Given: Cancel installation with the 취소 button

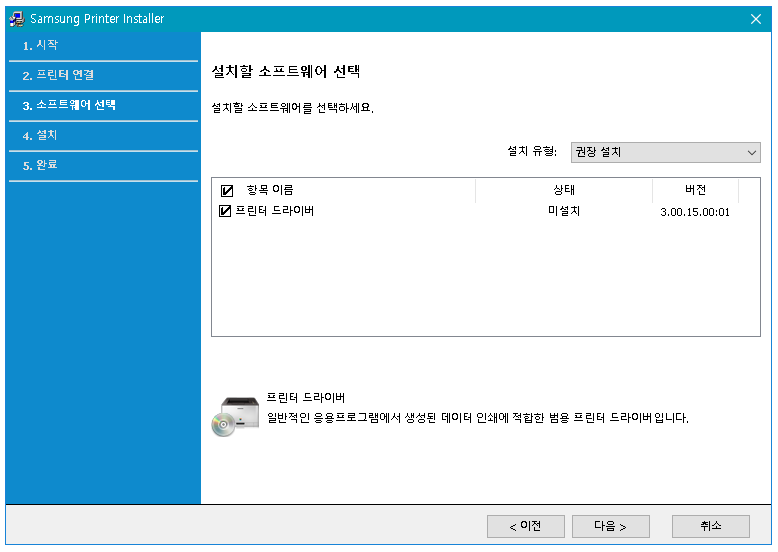Looking at the screenshot, I should pos(711,526).
